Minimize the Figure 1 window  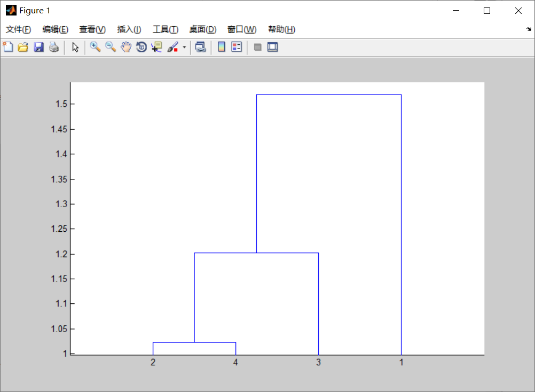pos(456,11)
